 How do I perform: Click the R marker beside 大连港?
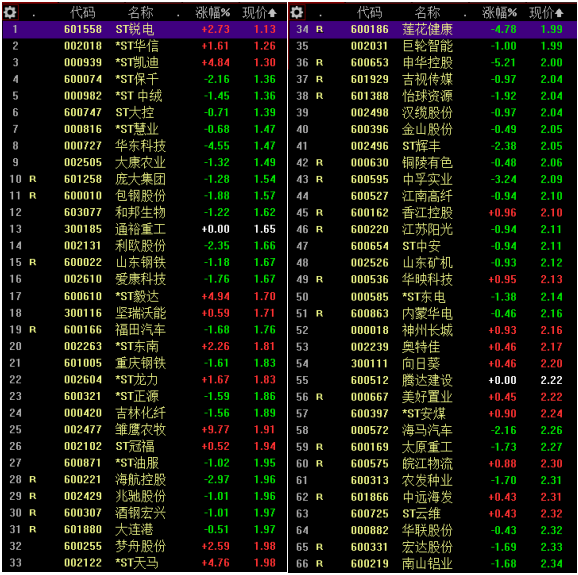click(x=32, y=530)
